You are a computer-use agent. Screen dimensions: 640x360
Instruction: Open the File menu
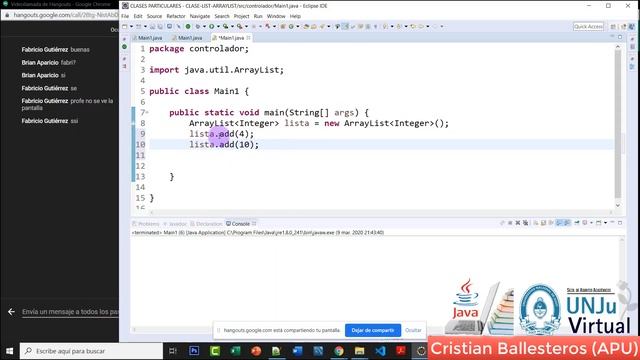click(x=125, y=16)
